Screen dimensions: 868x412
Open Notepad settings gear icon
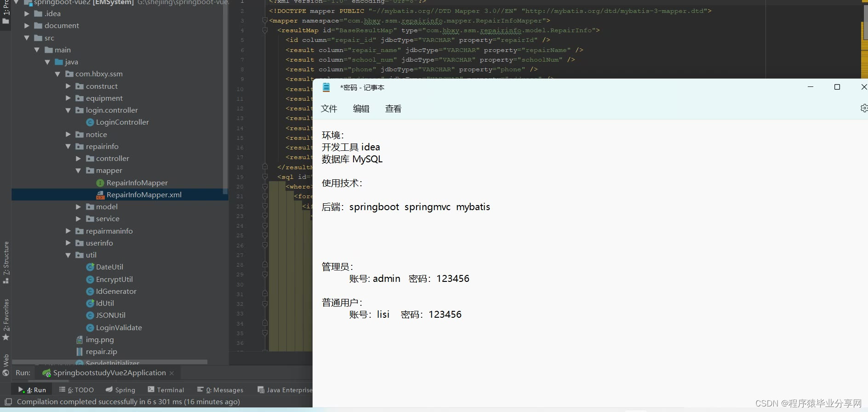[x=864, y=108]
